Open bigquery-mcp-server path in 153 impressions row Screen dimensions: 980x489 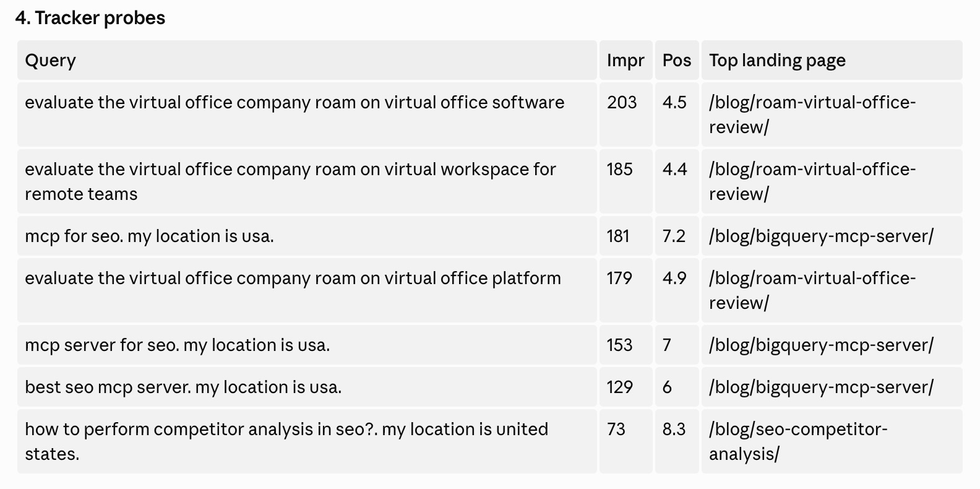coord(821,345)
